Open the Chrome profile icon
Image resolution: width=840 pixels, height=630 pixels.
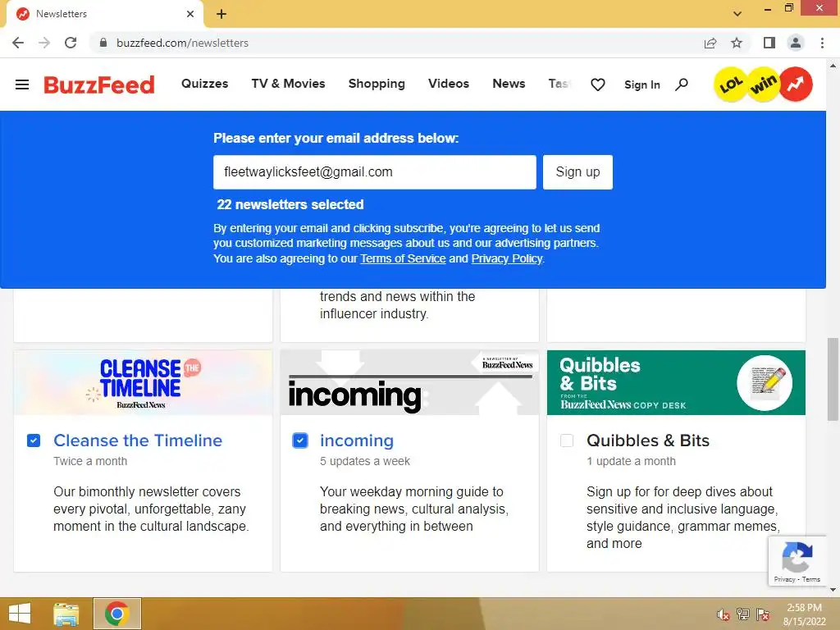click(x=796, y=43)
